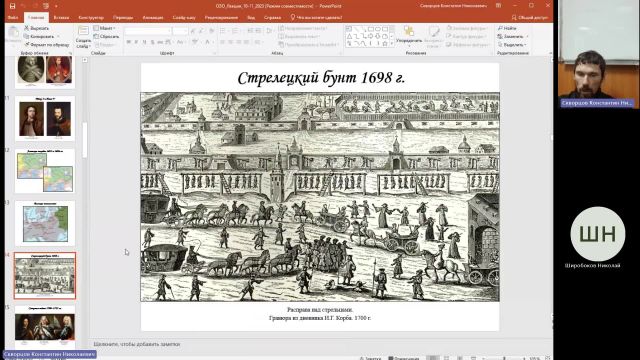Toggle Notes (Заметки) button in status bar

coord(370,358)
